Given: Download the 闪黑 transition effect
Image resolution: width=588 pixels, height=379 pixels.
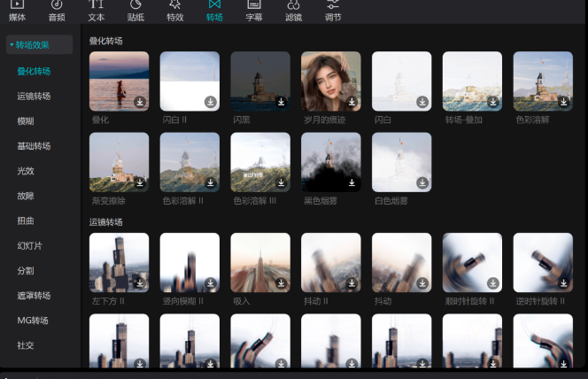Looking at the screenshot, I should click(281, 102).
